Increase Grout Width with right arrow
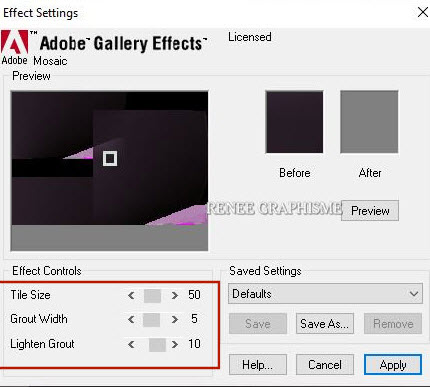Image resolution: width=430 pixels, height=387 pixels. pos(174,319)
